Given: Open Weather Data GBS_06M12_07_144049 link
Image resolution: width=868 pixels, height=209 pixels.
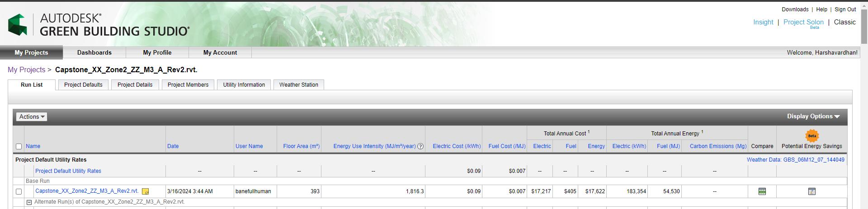Looking at the screenshot, I should tap(796, 160).
